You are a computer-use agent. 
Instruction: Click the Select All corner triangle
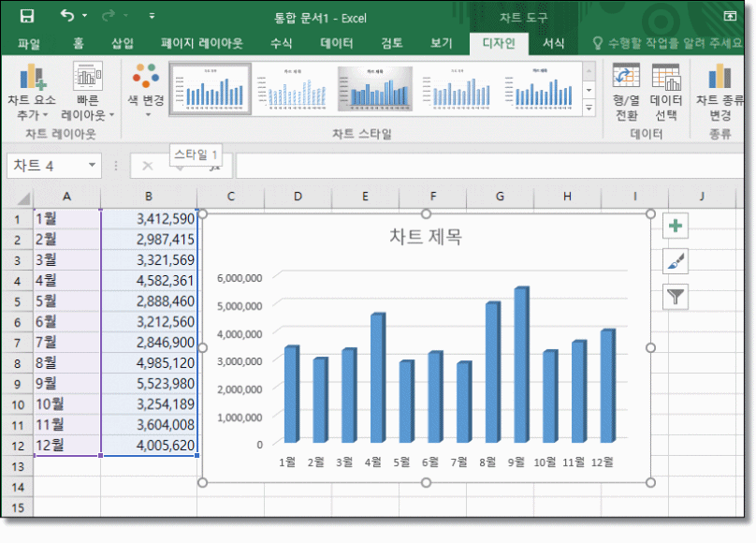pos(22,198)
